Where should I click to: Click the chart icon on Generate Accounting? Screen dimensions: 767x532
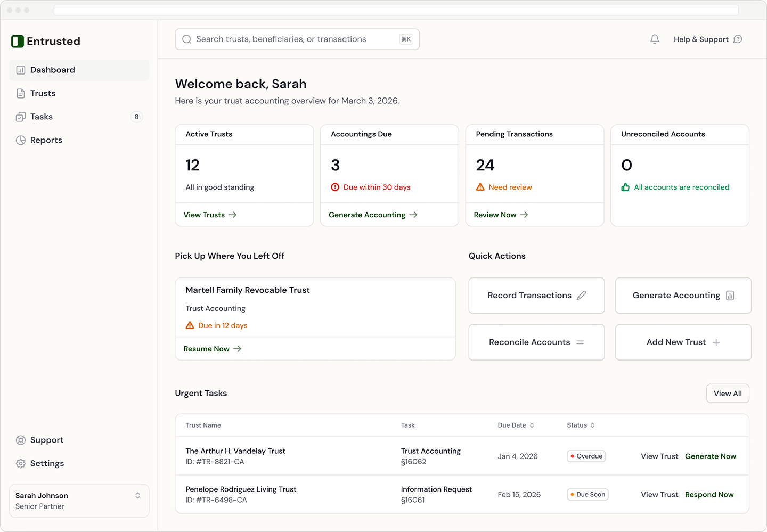732,295
